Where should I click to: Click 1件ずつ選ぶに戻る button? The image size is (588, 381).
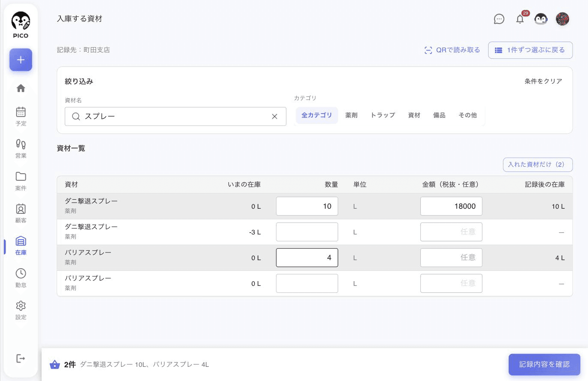tap(530, 50)
